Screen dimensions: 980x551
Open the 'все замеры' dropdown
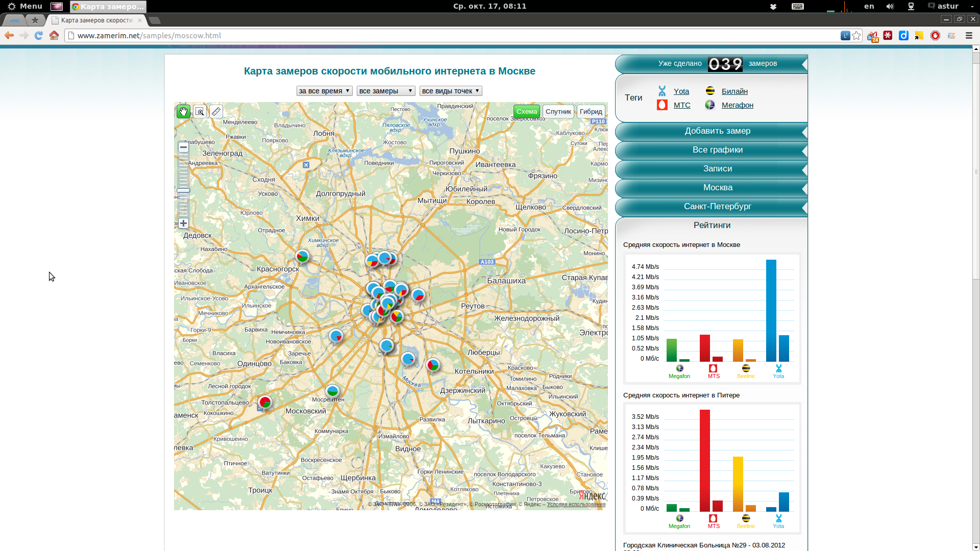(x=385, y=91)
